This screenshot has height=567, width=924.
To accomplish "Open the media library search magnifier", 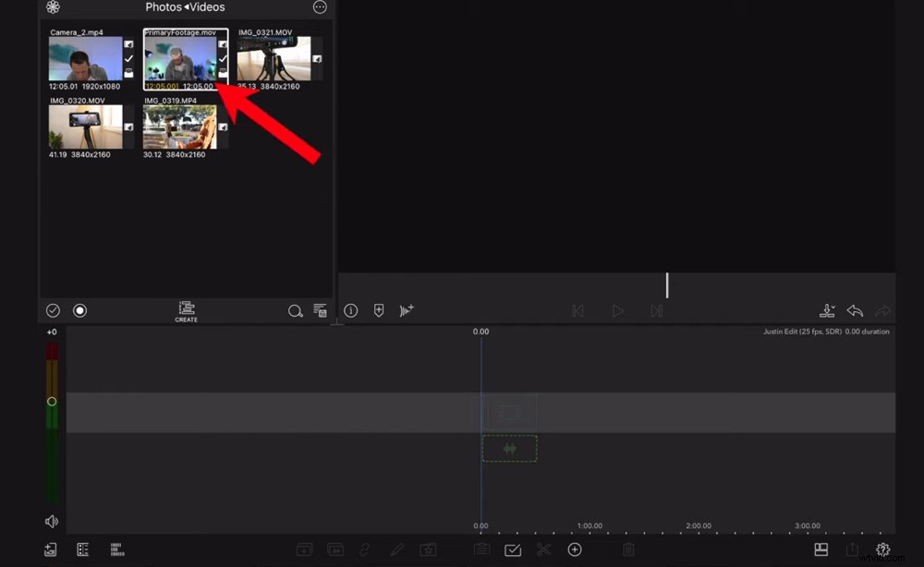I will pyautogui.click(x=296, y=310).
